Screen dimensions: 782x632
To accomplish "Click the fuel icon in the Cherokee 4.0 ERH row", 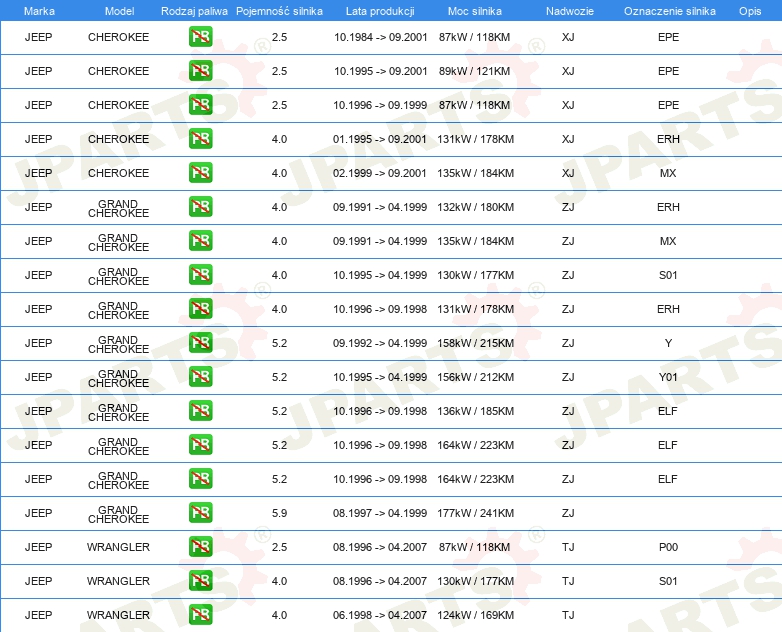I will click(200, 139).
